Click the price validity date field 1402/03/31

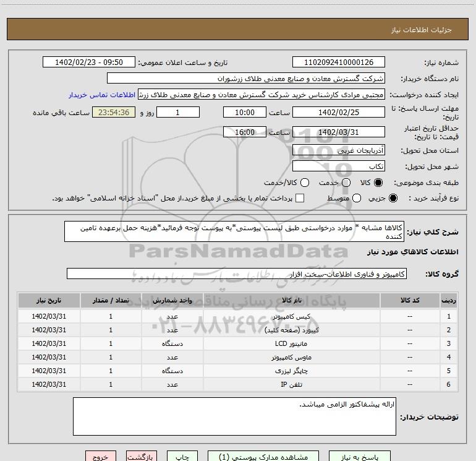point(339,132)
